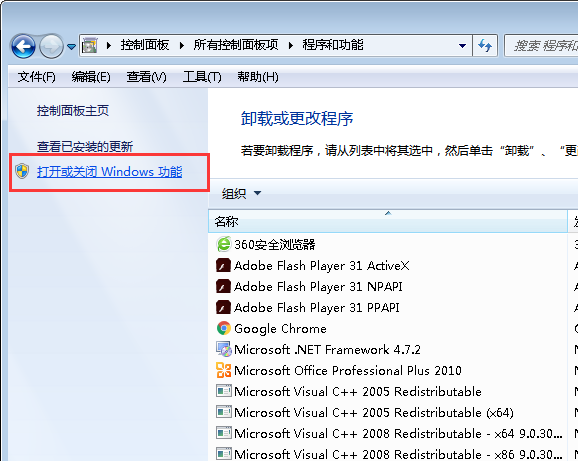Expand the address bar history dropdown

[x=462, y=46]
